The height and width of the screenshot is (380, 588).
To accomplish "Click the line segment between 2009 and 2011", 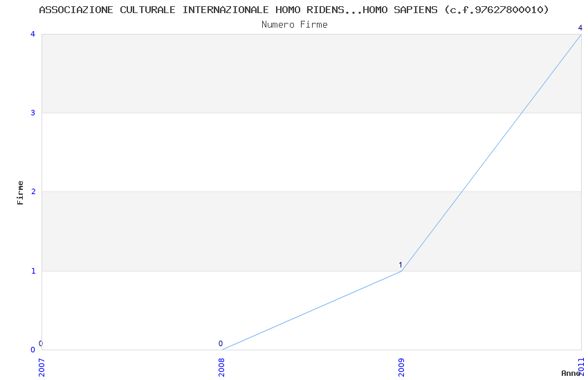I will [x=491, y=153].
